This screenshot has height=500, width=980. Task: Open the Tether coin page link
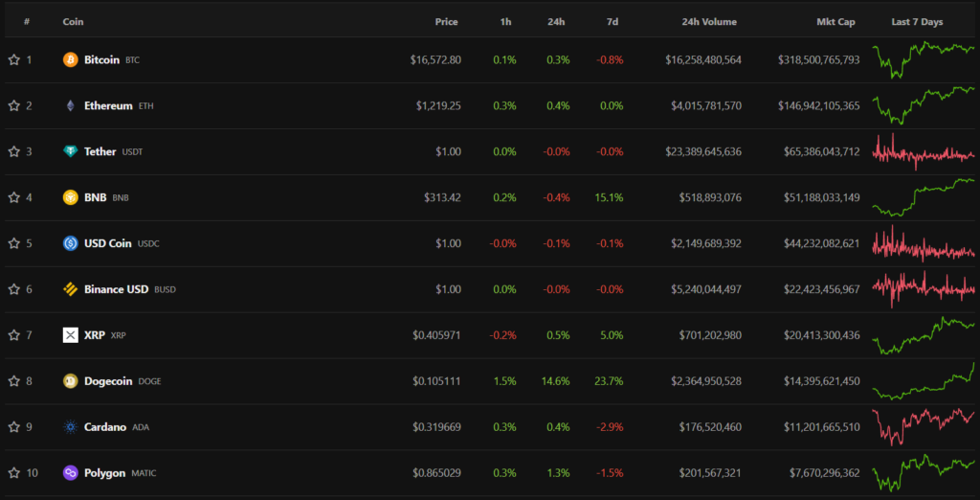(100, 151)
